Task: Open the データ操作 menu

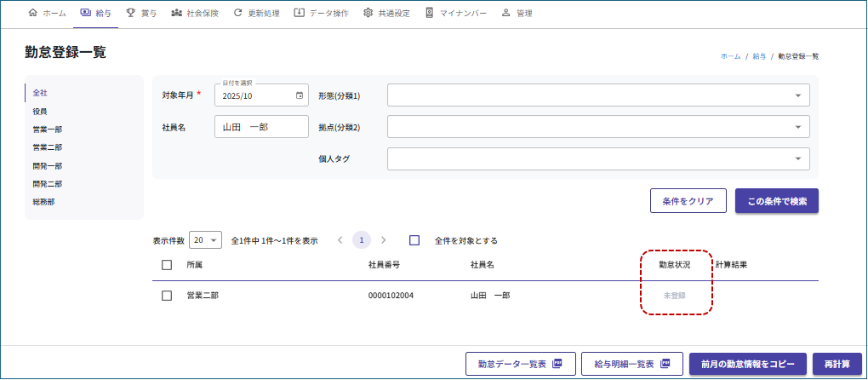Action: tap(323, 13)
